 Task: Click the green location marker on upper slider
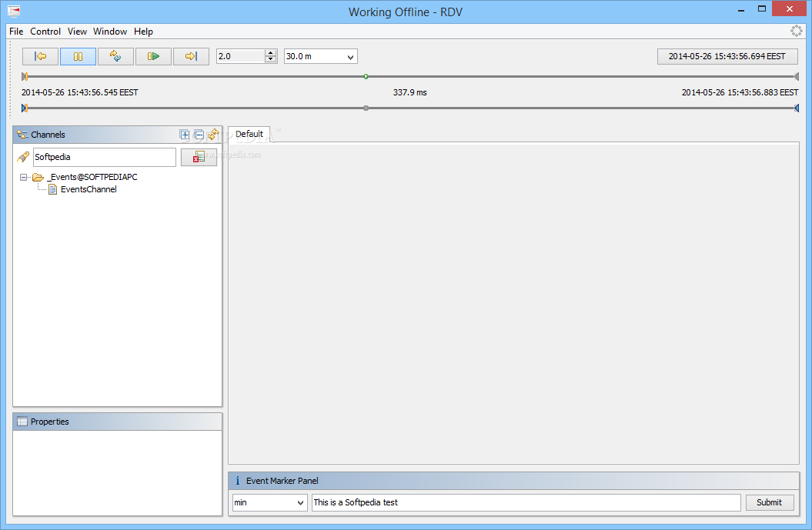[366, 77]
